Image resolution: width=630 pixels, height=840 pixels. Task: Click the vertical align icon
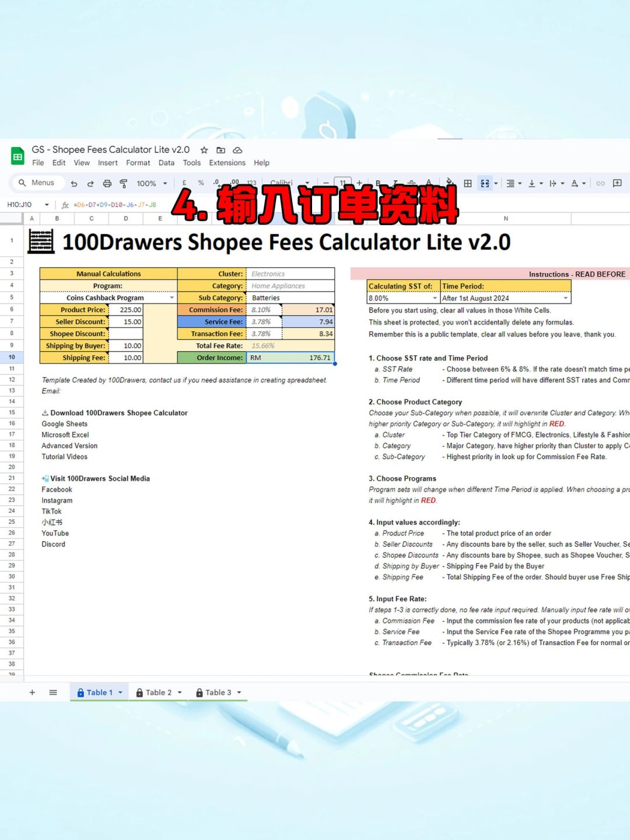click(x=531, y=183)
